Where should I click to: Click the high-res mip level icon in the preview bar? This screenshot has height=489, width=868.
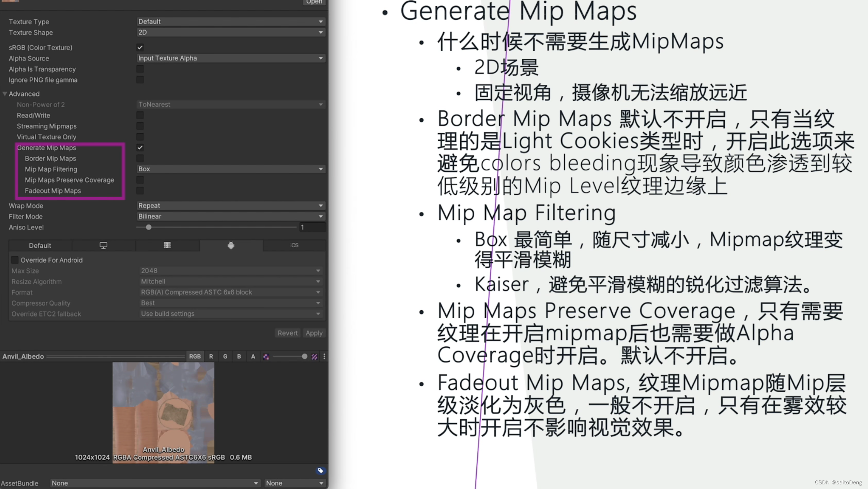[314, 356]
